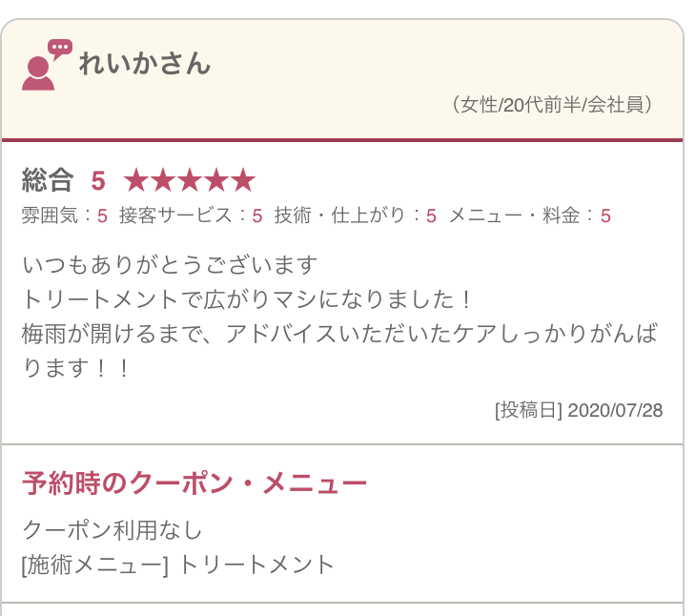Click the 施術メニュー トリートメント entry
Viewport: 696px width, 616px height.
pyautogui.click(x=178, y=565)
